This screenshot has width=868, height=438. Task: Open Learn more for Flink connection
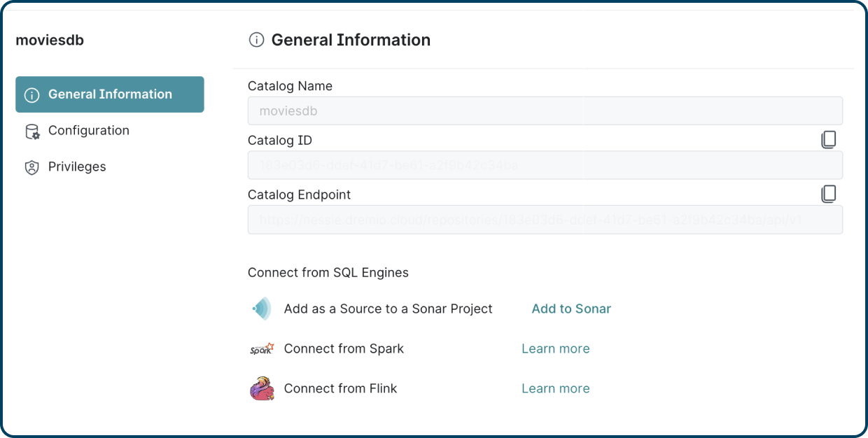point(555,388)
